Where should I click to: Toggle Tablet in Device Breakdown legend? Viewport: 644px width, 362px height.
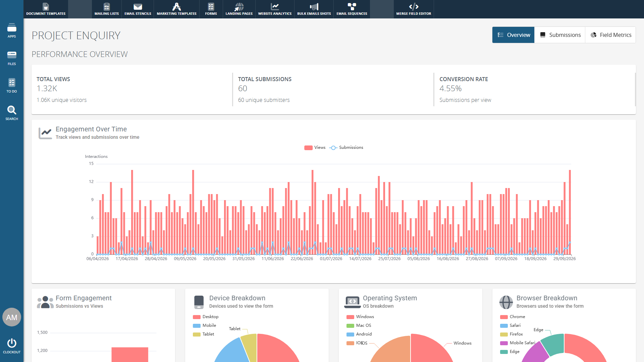[204, 334]
